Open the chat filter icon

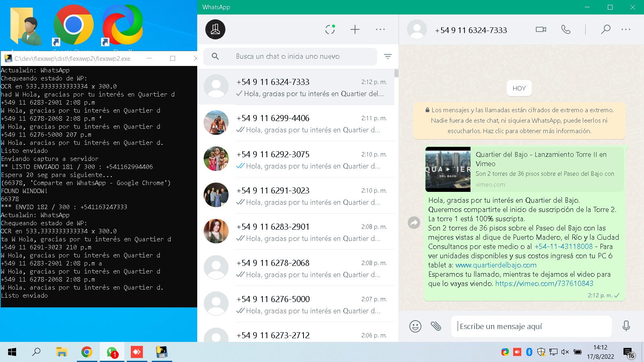click(x=388, y=57)
